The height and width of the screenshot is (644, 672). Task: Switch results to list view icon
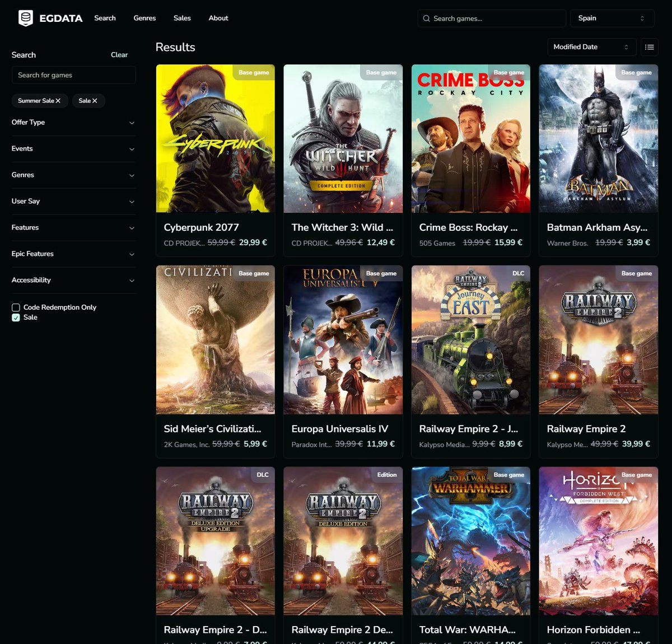coord(650,47)
